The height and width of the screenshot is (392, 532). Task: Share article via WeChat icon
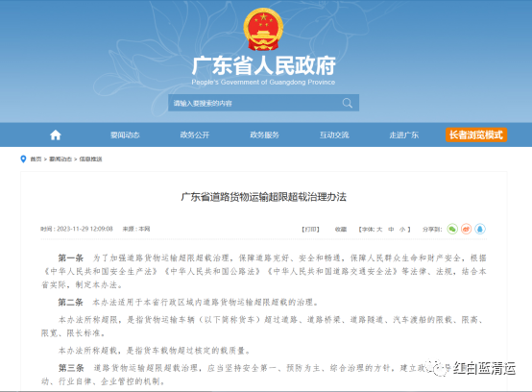tap(452, 229)
